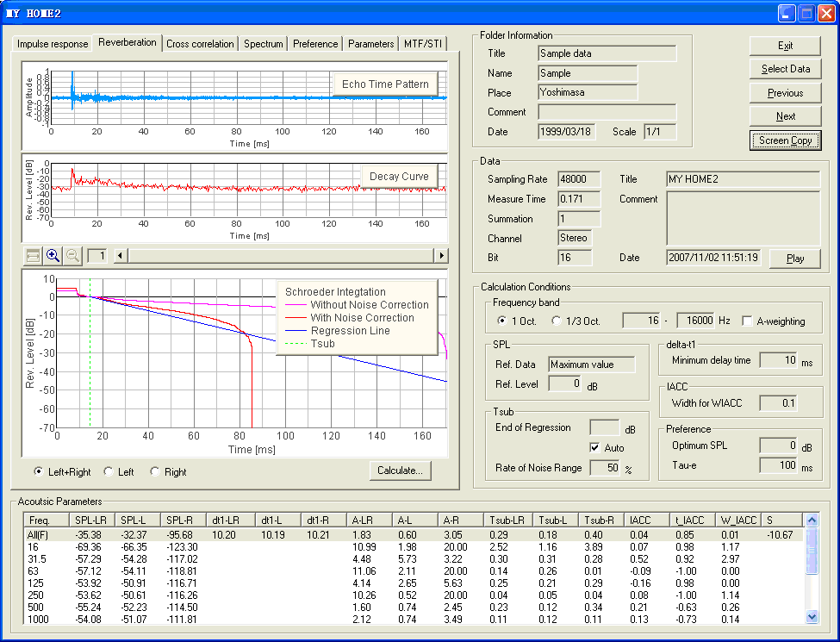Select the 125 Hz frequency row
Screen dimensions: 840x642
414,583
